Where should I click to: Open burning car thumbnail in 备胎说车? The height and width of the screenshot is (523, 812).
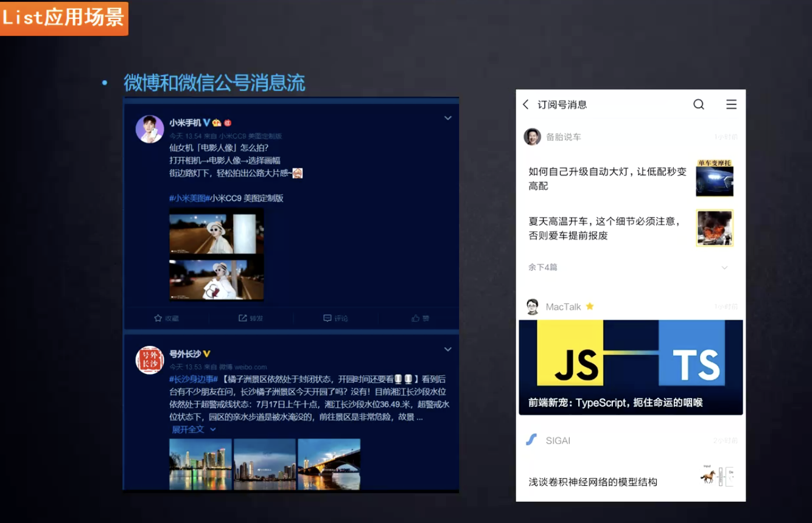715,228
